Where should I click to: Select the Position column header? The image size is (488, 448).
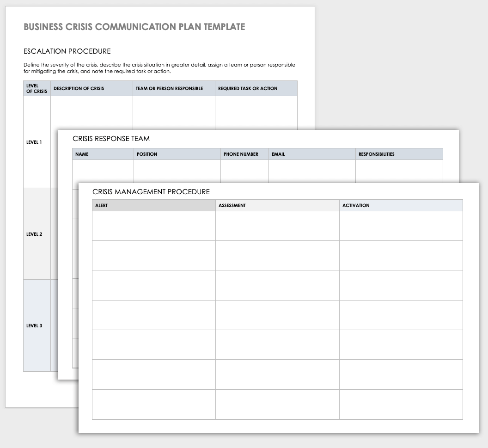147,154
